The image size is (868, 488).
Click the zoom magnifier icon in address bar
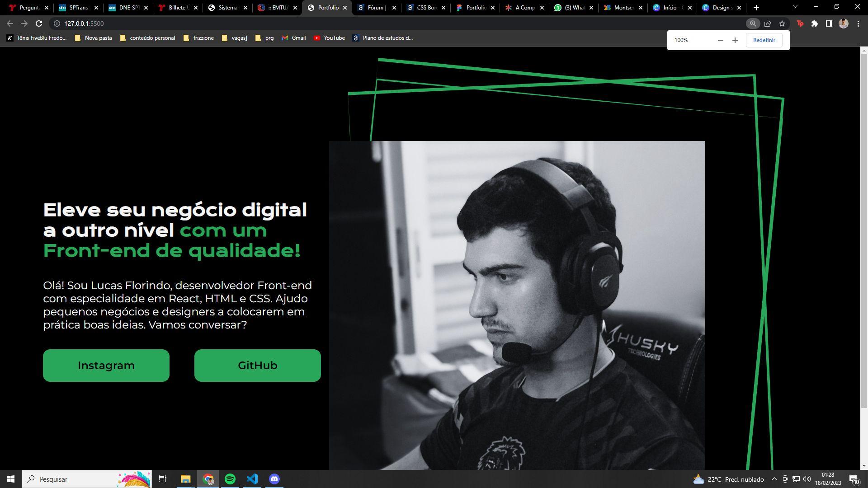(x=753, y=23)
